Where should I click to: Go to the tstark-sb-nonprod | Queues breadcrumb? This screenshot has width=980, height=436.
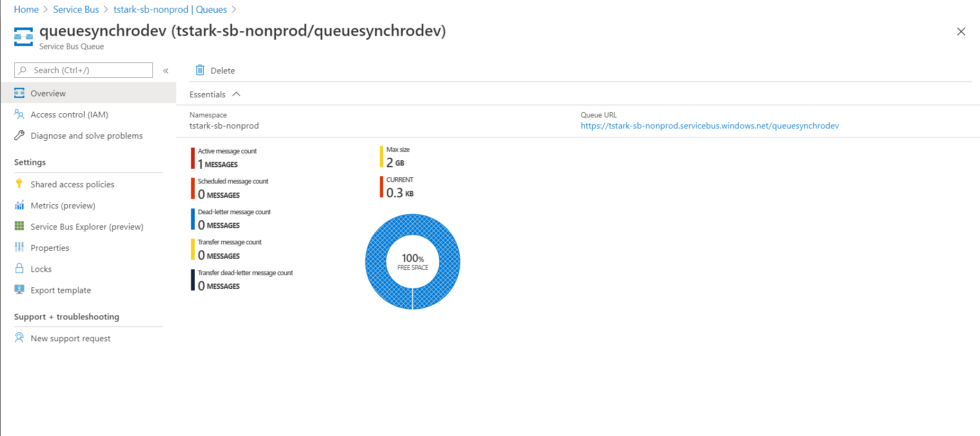170,10
